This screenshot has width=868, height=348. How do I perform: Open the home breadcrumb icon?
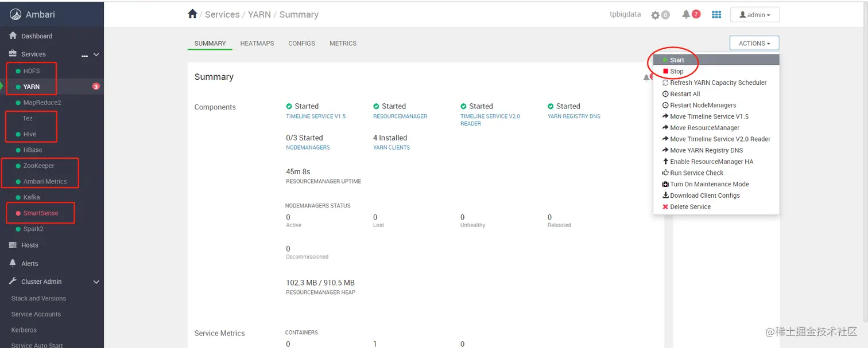coord(192,14)
